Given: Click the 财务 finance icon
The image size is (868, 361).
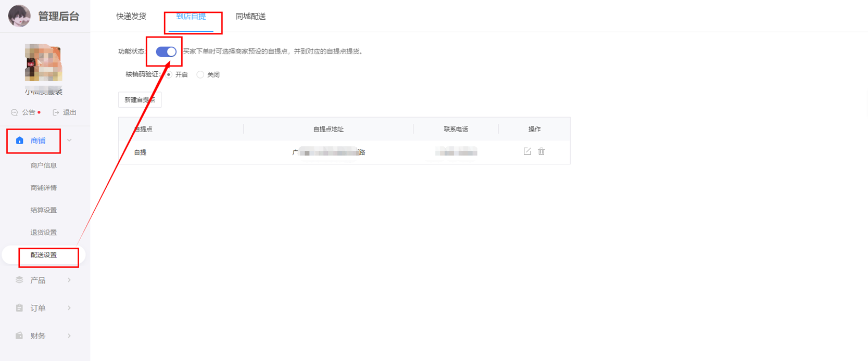Looking at the screenshot, I should click(x=19, y=336).
